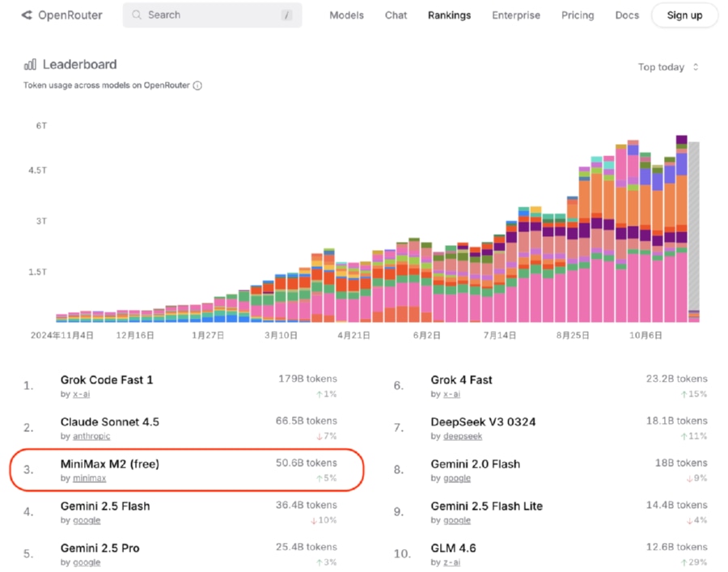Click the anthropic author link
The height and width of the screenshot is (572, 728).
pyautogui.click(x=91, y=436)
